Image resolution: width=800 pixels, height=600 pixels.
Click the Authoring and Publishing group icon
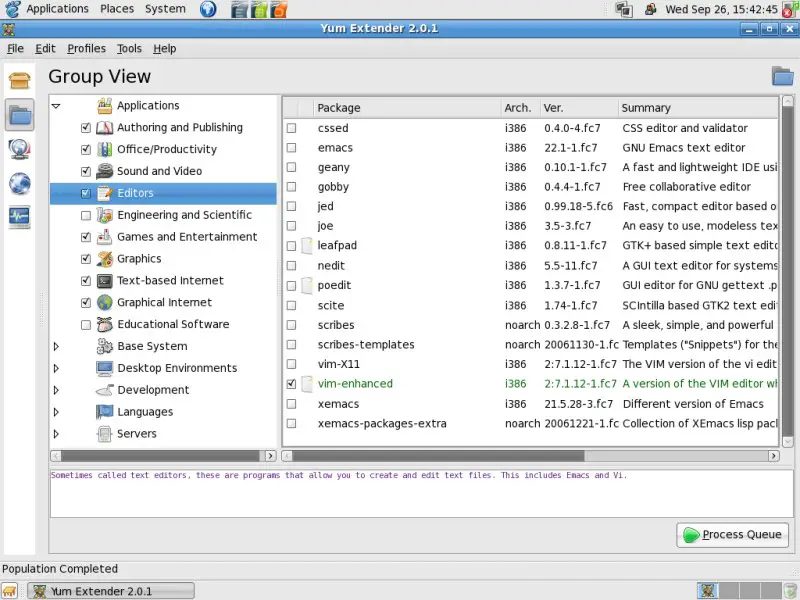tap(105, 128)
